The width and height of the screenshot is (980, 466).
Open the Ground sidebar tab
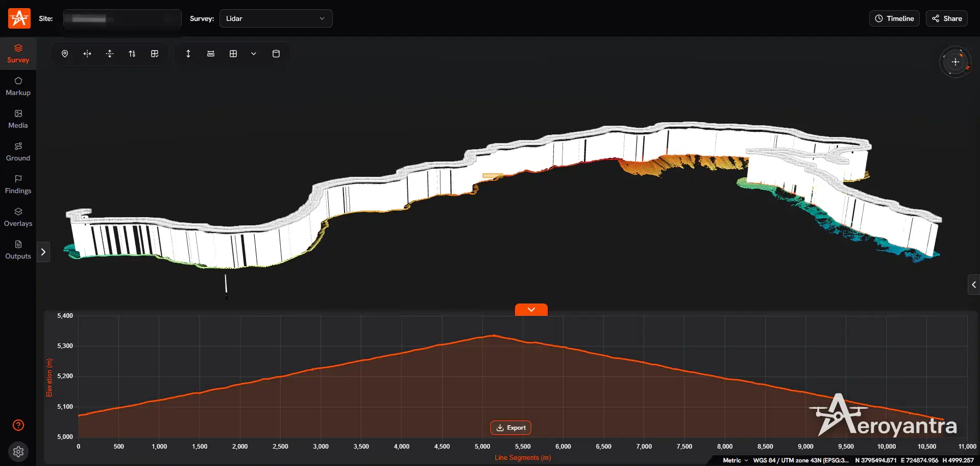click(x=18, y=152)
